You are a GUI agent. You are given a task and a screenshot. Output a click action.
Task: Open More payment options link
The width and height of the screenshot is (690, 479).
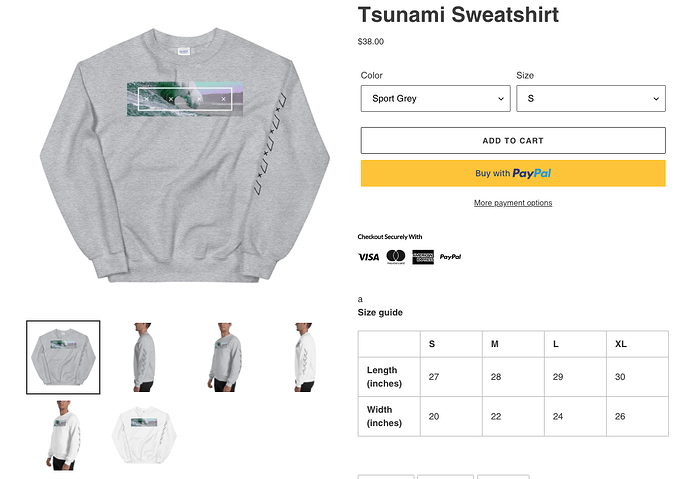point(513,203)
